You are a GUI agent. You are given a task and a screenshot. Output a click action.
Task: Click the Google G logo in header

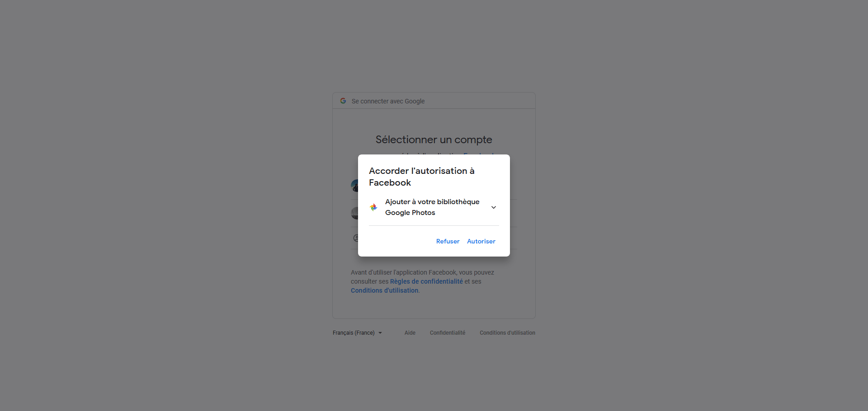pyautogui.click(x=343, y=101)
